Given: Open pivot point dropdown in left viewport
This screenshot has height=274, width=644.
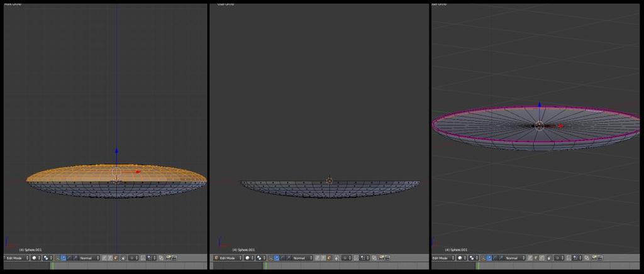Looking at the screenshot, I should 48,258.
